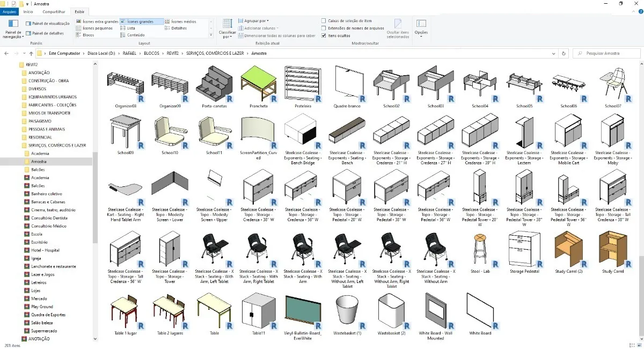This screenshot has height=349, width=644.
Task: Select the Table 1 lugar file
Action: [x=126, y=315]
